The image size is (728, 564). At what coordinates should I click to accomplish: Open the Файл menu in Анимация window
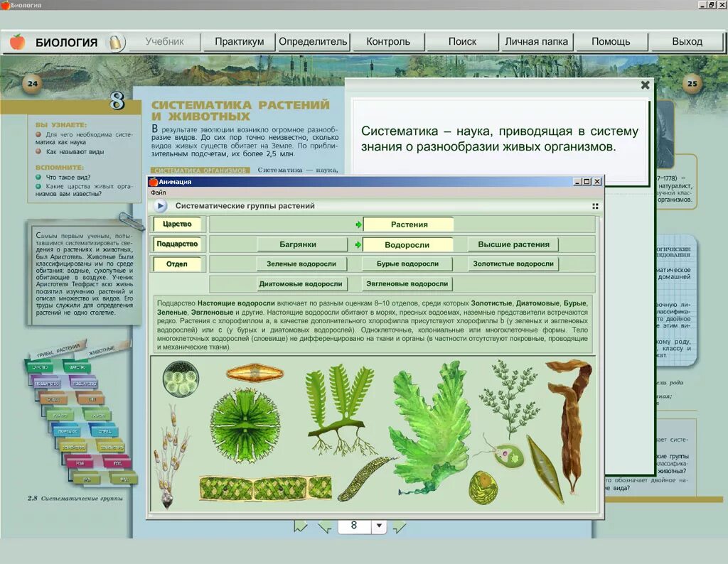(x=158, y=192)
